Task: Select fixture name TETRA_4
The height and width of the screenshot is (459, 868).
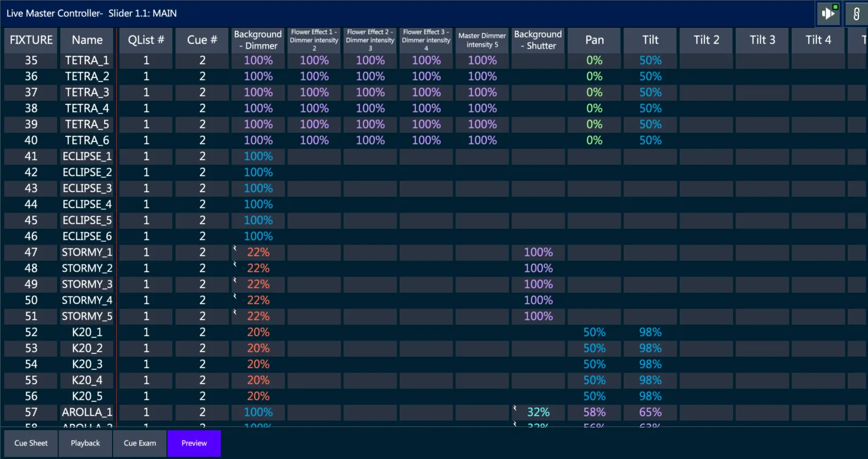Action: click(87, 108)
